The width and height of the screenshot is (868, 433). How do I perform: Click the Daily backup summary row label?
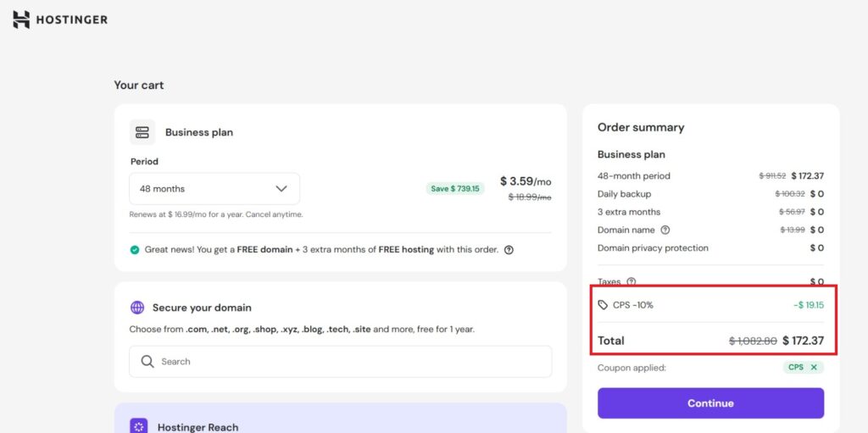pyautogui.click(x=625, y=194)
